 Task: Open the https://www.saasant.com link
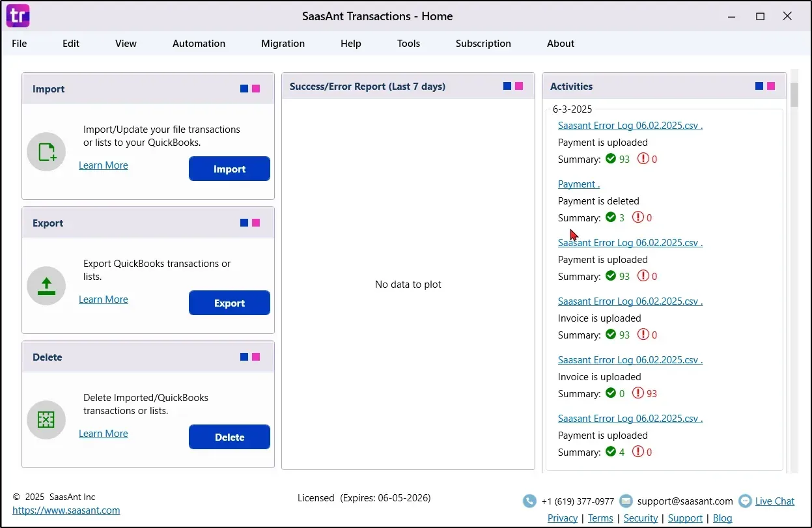coord(66,510)
